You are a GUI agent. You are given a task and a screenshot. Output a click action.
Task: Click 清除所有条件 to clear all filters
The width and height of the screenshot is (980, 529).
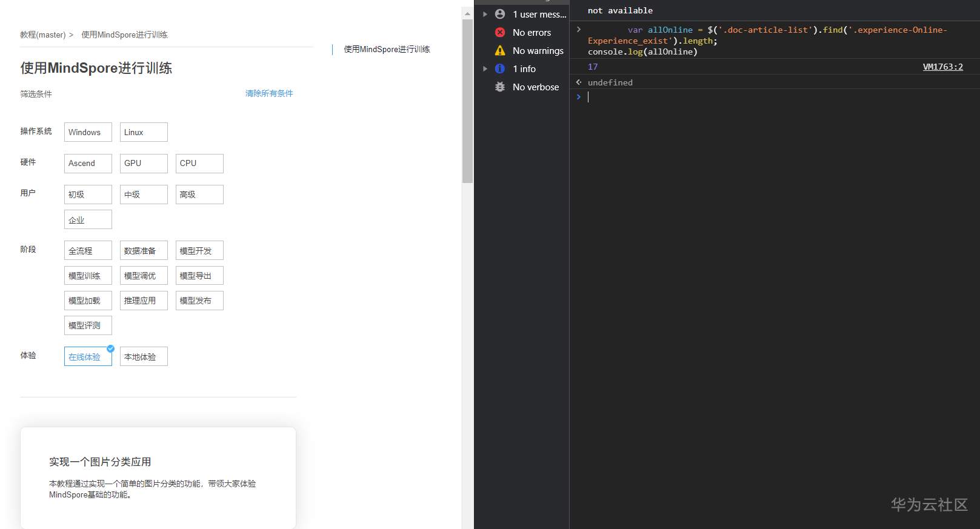[269, 93]
